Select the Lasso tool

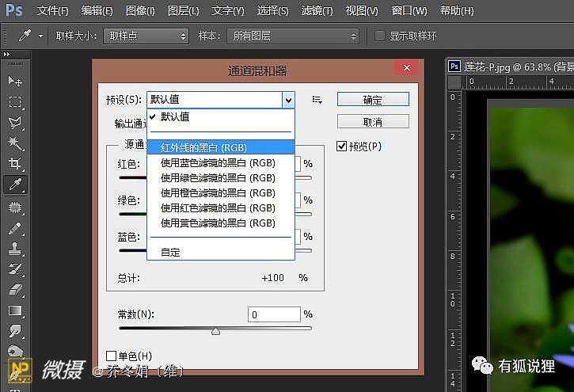(x=15, y=122)
